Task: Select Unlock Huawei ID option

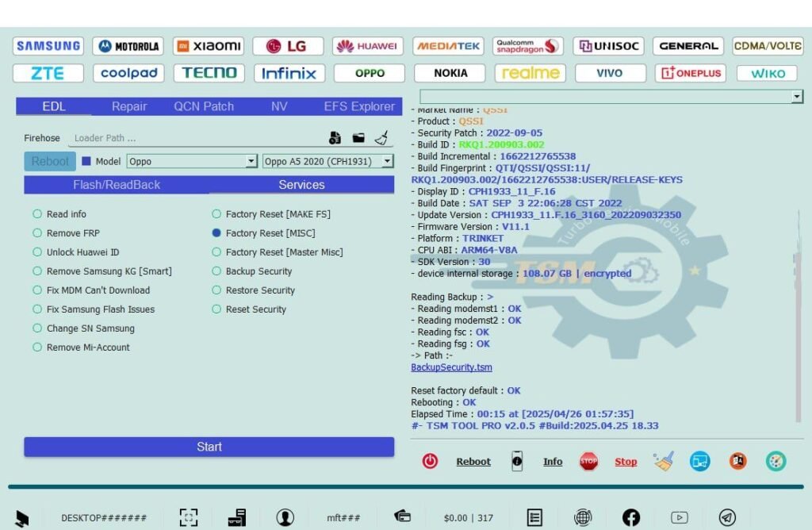Action: 75,252
